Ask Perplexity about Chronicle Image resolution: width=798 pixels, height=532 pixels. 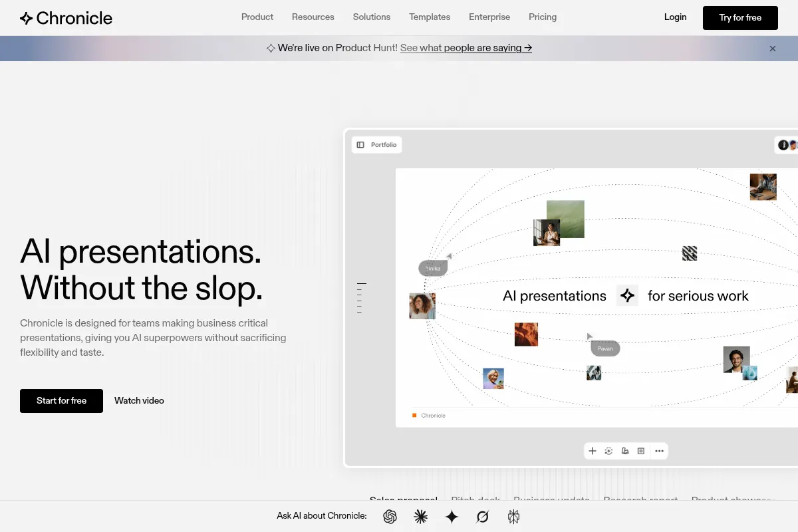[x=513, y=517]
